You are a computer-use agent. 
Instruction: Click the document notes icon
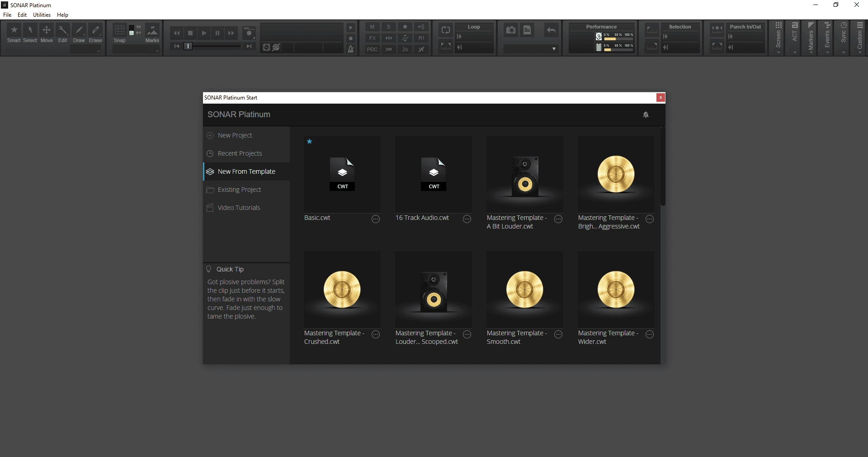[x=527, y=30]
